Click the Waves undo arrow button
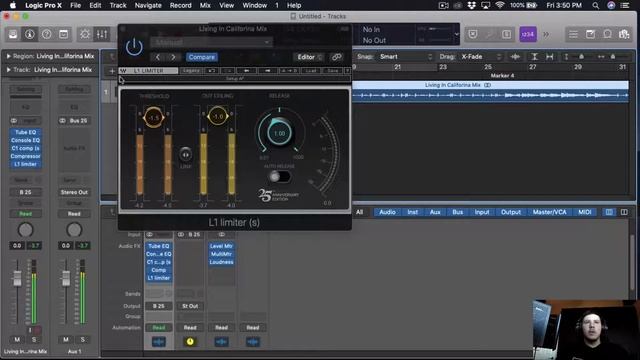 tap(211, 71)
